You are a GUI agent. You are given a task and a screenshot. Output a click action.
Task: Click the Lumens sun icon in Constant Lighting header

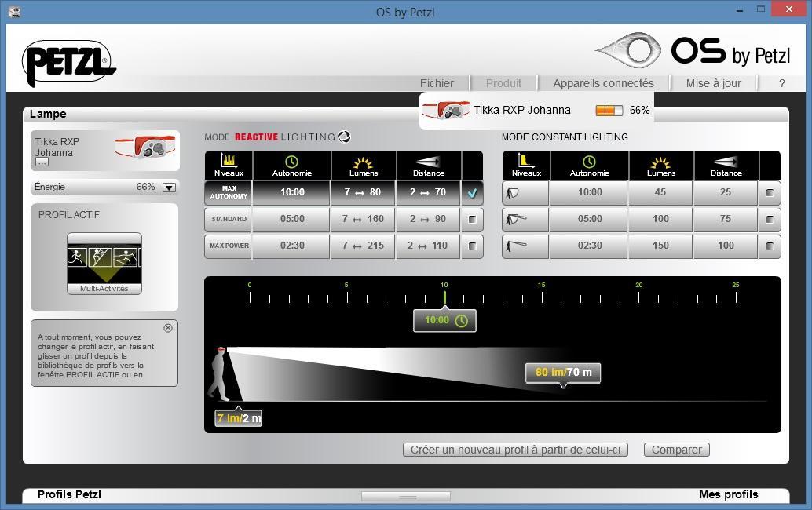(x=660, y=162)
